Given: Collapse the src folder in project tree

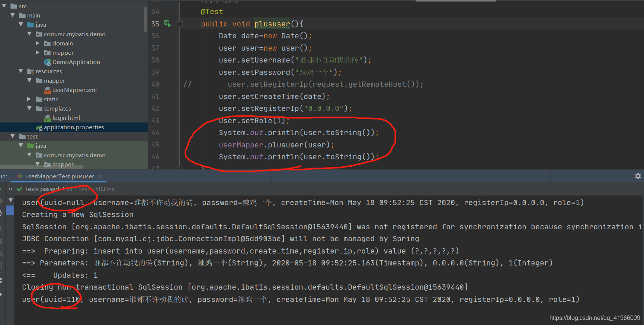Looking at the screenshot, I should [4, 6].
